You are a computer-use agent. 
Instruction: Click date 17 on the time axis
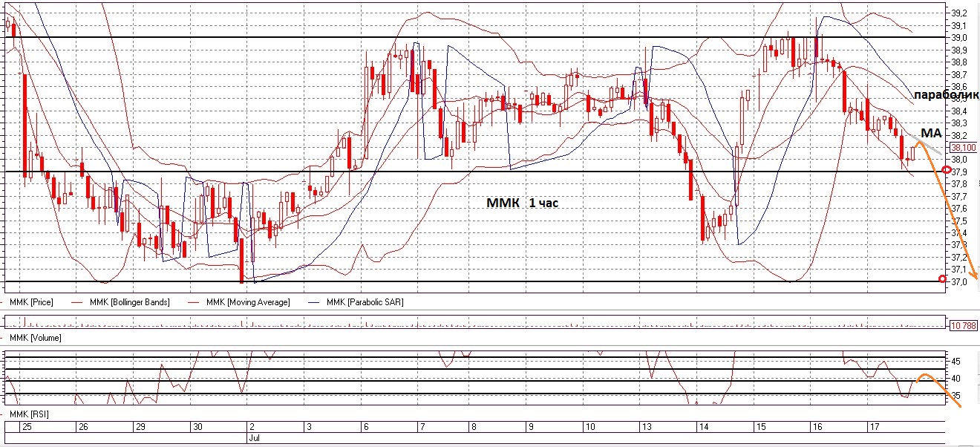[x=873, y=427]
